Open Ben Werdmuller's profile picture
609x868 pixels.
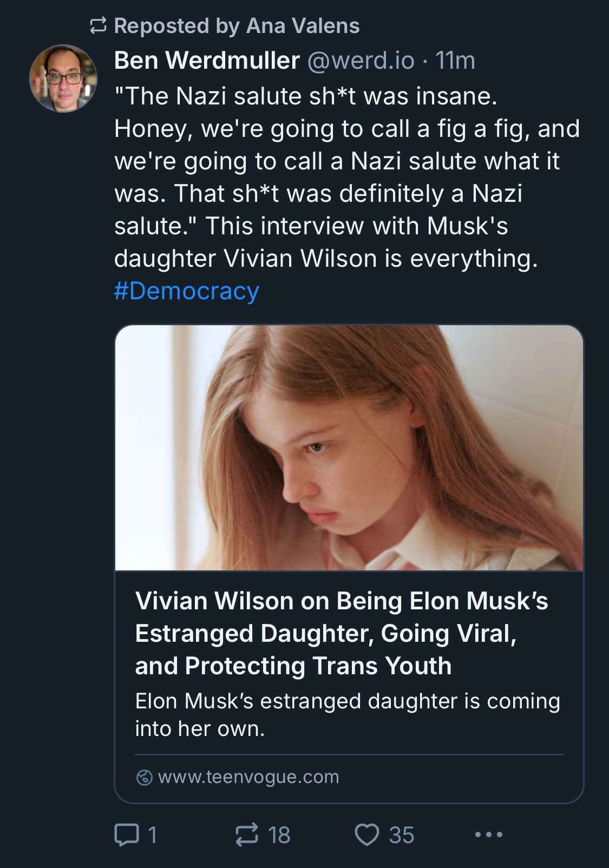(x=63, y=78)
